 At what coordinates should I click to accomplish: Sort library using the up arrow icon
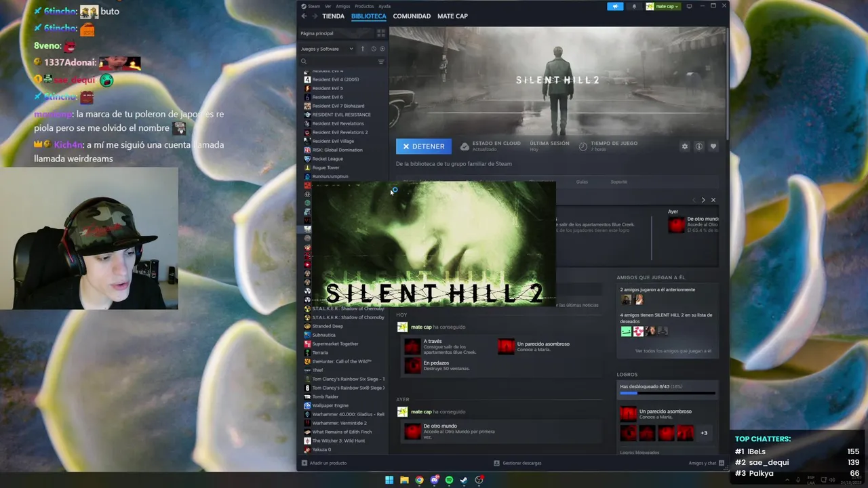(x=363, y=49)
